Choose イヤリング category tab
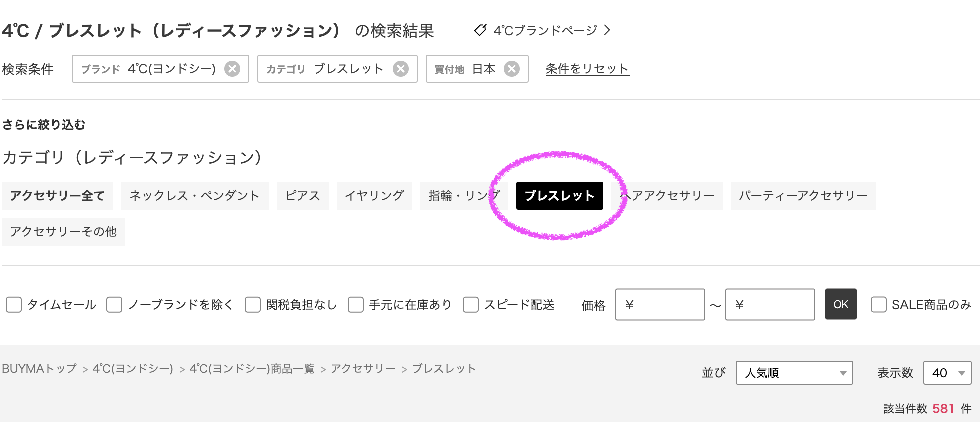 click(374, 196)
